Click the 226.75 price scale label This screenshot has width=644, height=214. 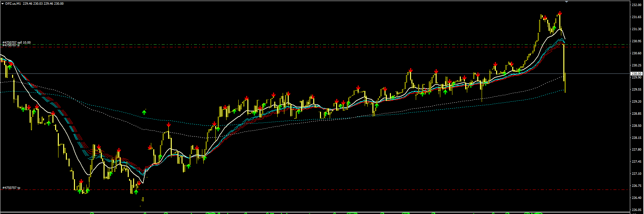click(x=637, y=186)
